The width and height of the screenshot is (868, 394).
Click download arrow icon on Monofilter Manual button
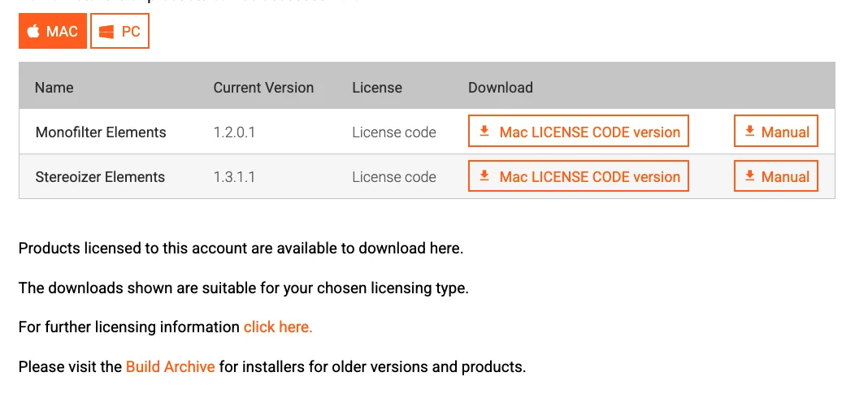(x=750, y=131)
